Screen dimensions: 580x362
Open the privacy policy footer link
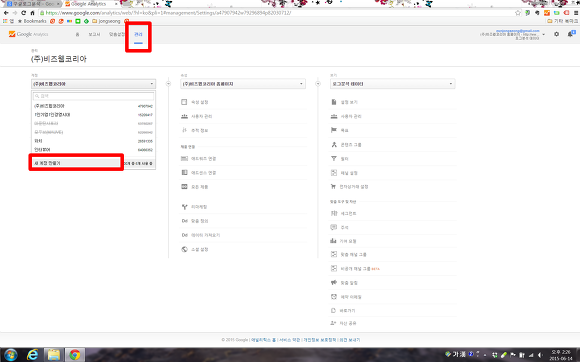tap(320, 340)
